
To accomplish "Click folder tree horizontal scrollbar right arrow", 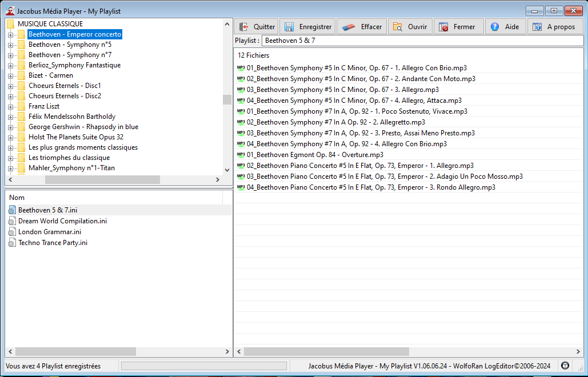I will point(217,179).
